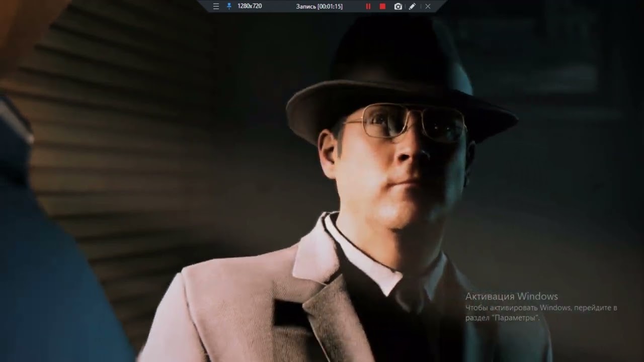Open the pencil drawing tool

[x=412, y=7]
